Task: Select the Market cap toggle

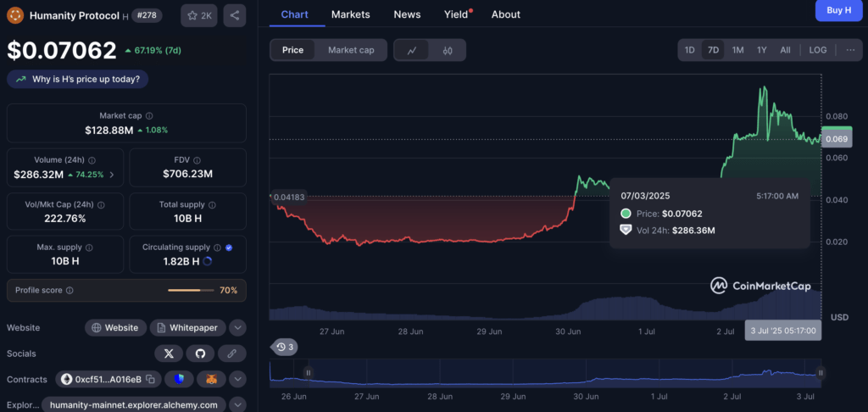Action: (351, 50)
